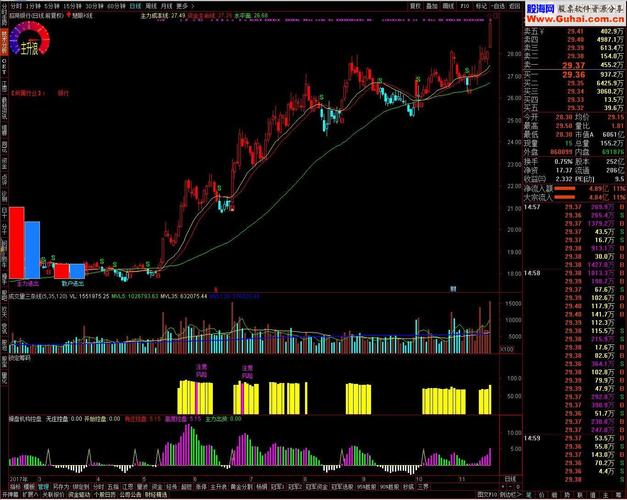Click the 返回 back button
The width and height of the screenshot is (627, 500).
tap(514, 6)
